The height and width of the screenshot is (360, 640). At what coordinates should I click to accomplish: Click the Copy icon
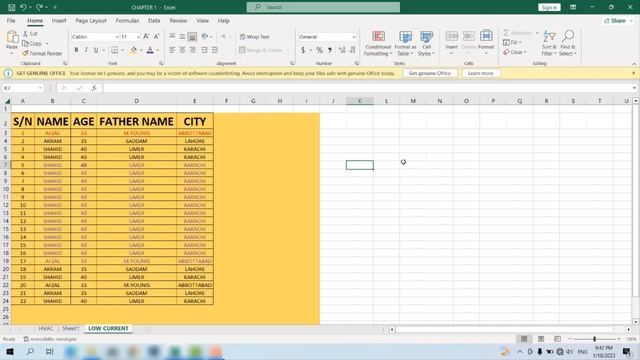point(25,43)
